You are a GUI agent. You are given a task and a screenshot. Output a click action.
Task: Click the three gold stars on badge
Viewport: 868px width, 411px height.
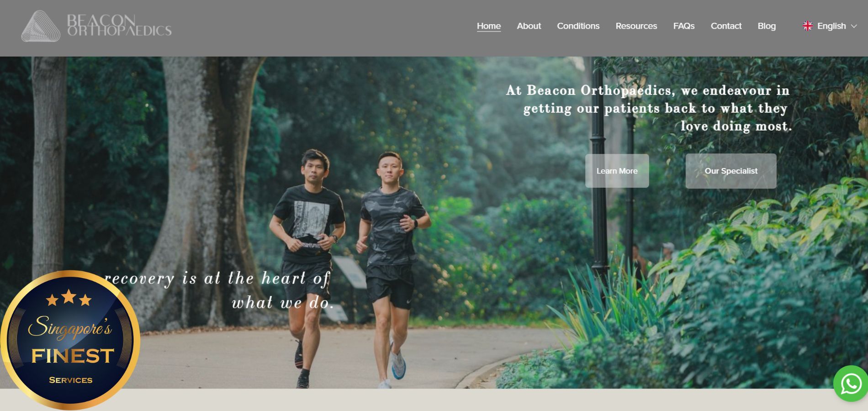click(69, 298)
